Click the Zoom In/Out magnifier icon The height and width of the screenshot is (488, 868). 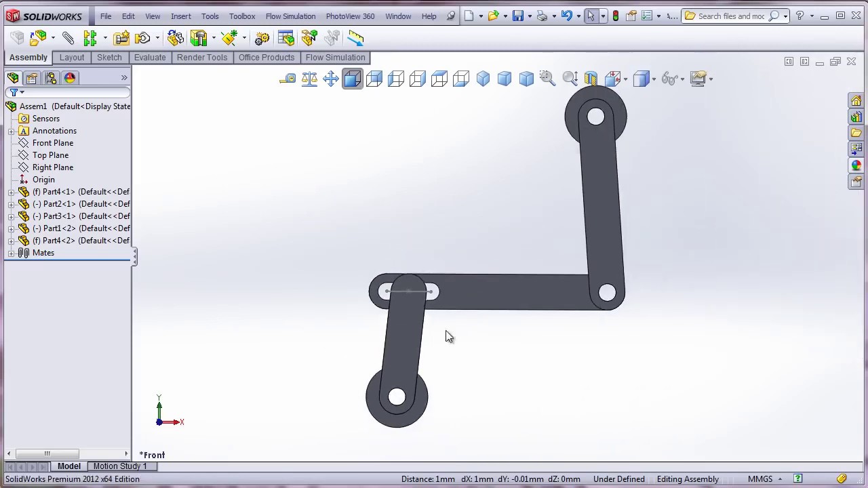click(570, 79)
